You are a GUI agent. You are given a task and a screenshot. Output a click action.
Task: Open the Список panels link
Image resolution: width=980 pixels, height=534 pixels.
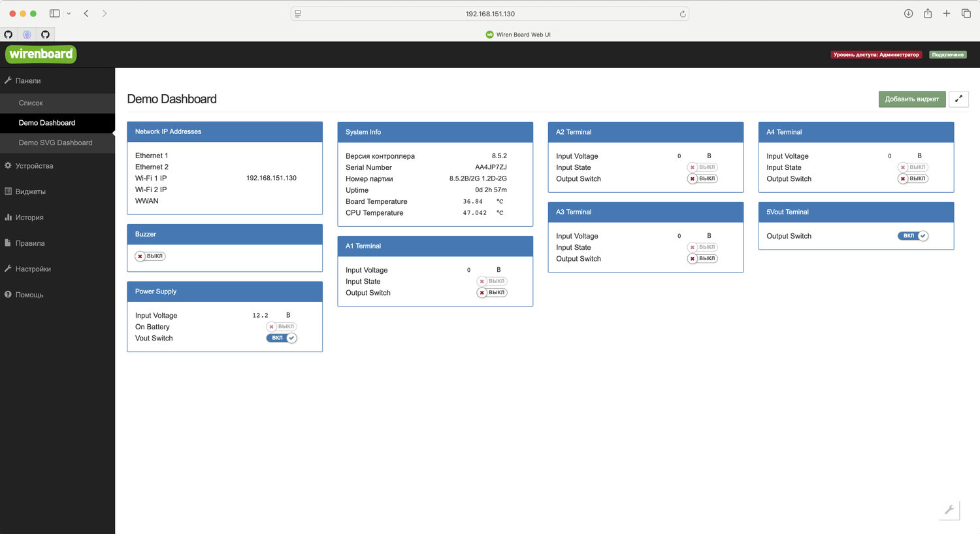[31, 103]
